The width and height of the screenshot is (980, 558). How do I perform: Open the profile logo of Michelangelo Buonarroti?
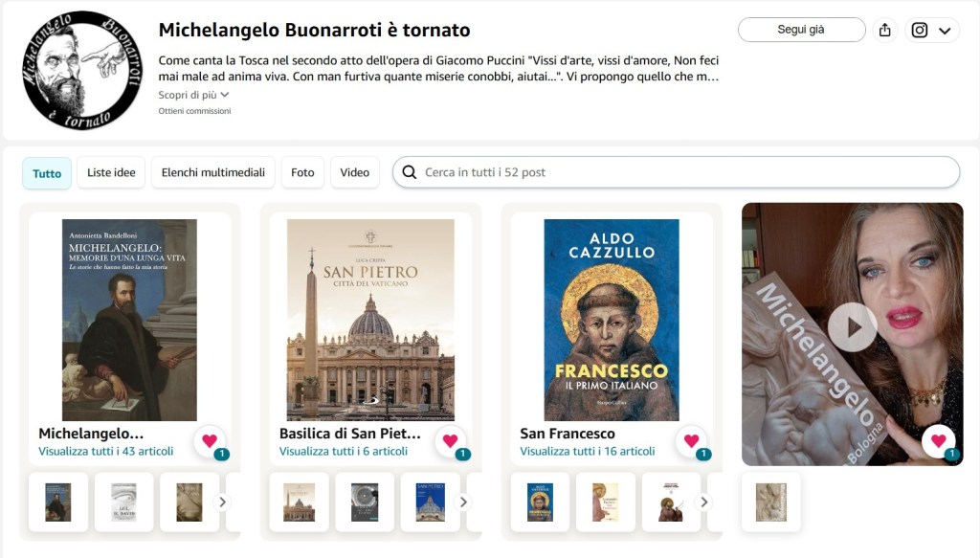[81, 70]
